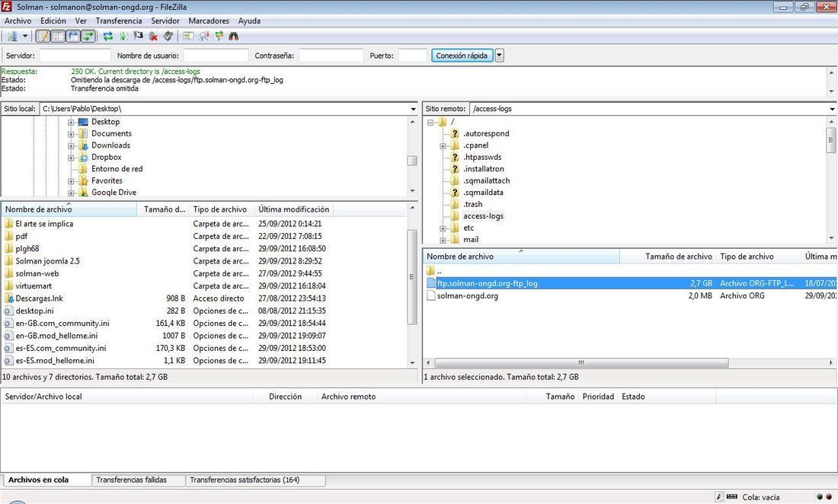Open the Servidor menu
Screen dimensions: 838x504
click(165, 21)
